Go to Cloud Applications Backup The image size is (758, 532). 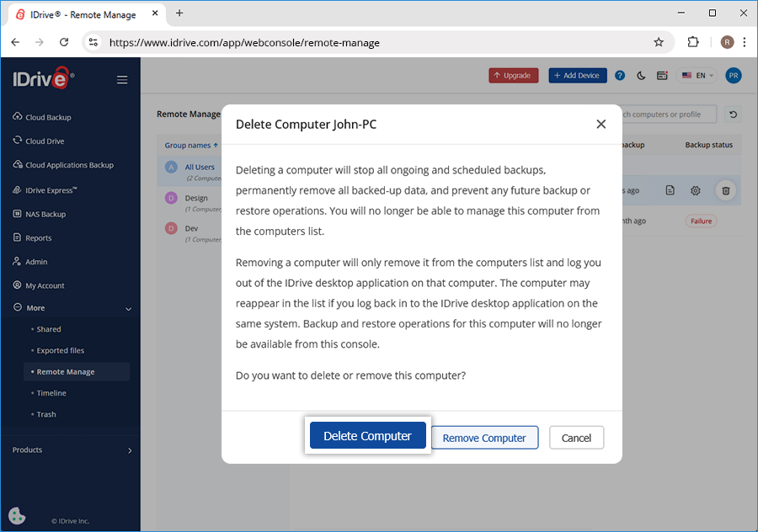click(x=63, y=165)
